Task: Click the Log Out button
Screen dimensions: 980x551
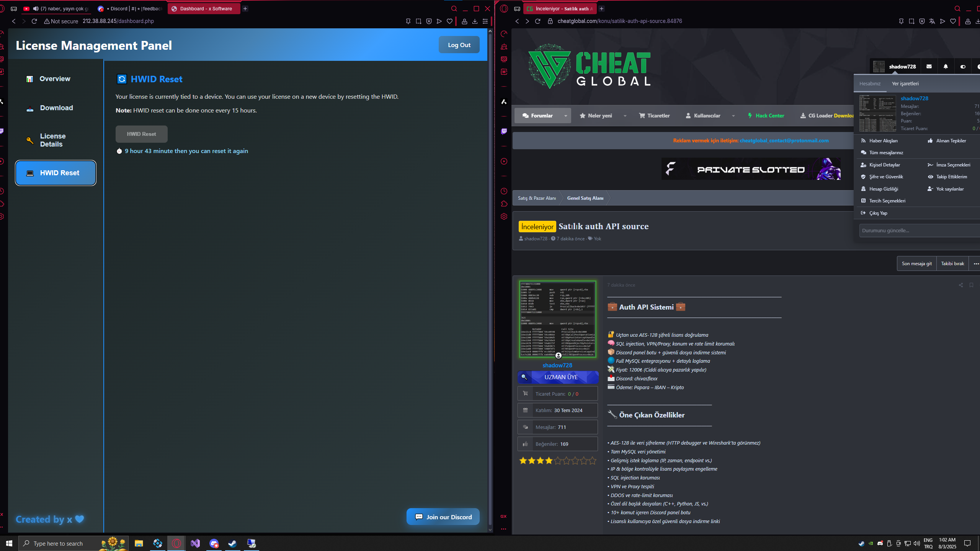Action: tap(459, 45)
